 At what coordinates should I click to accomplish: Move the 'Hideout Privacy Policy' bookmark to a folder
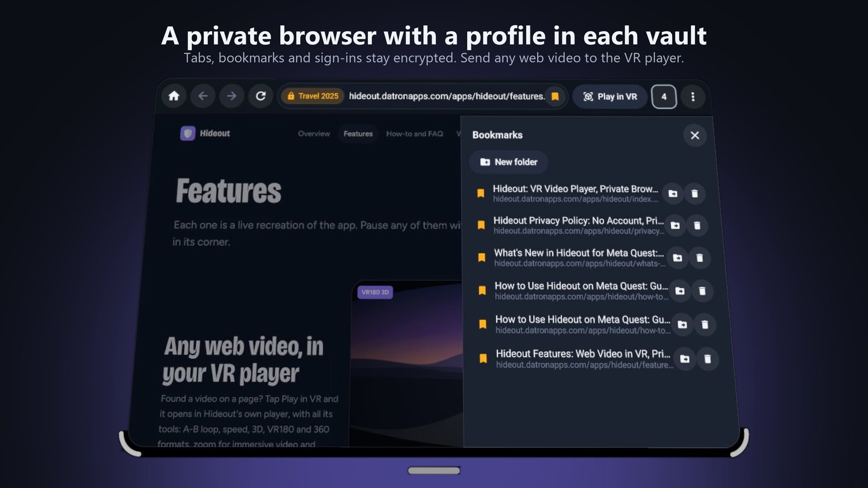pyautogui.click(x=675, y=225)
